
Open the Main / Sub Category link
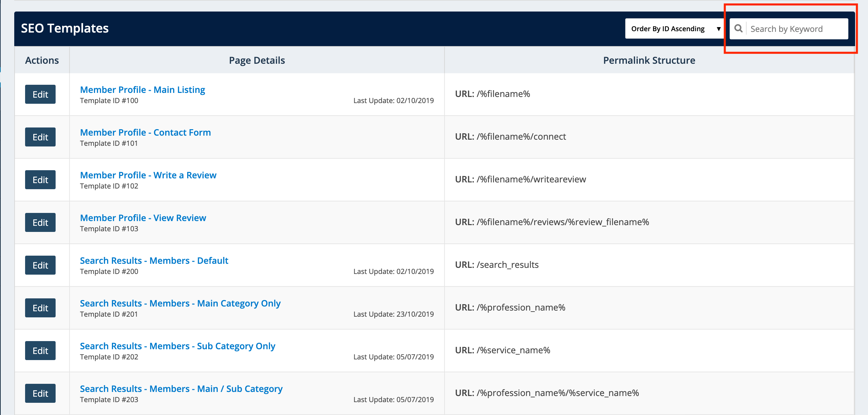181,389
